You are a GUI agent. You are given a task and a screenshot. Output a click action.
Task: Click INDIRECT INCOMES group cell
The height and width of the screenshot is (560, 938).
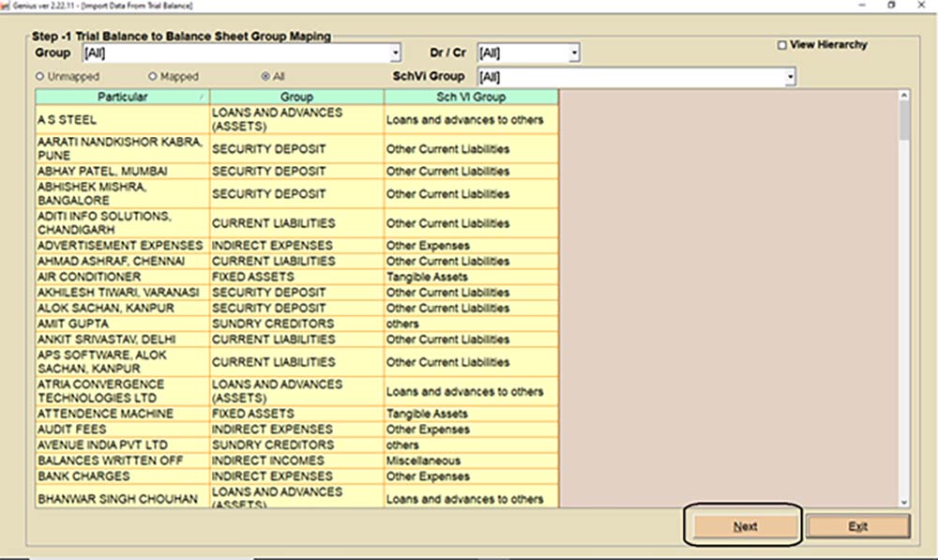[296, 461]
